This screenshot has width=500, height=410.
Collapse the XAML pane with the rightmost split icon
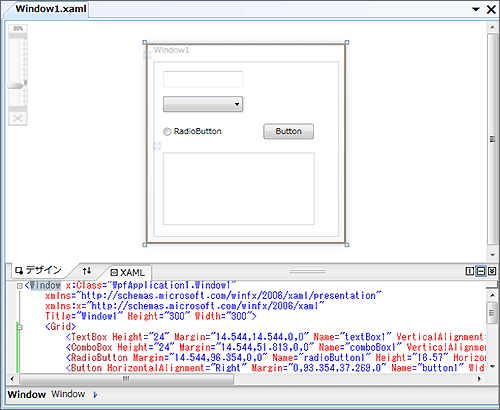(492, 271)
